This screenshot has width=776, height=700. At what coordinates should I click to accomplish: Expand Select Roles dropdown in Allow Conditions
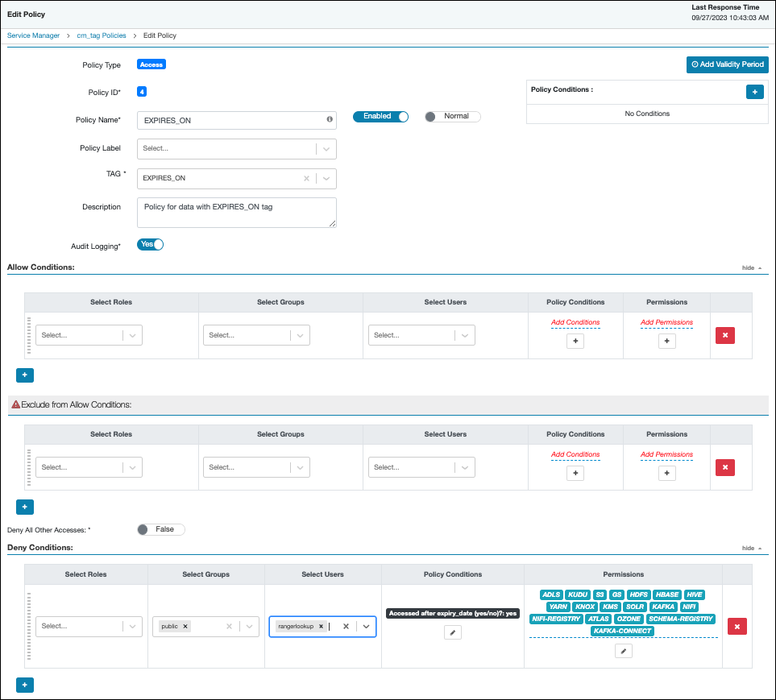pos(89,335)
